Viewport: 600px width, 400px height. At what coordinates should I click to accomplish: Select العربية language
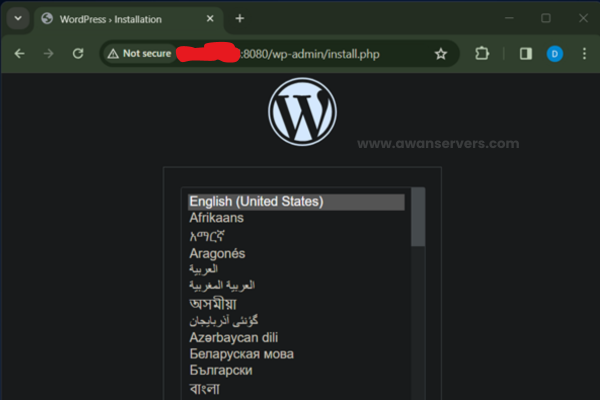(x=296, y=269)
